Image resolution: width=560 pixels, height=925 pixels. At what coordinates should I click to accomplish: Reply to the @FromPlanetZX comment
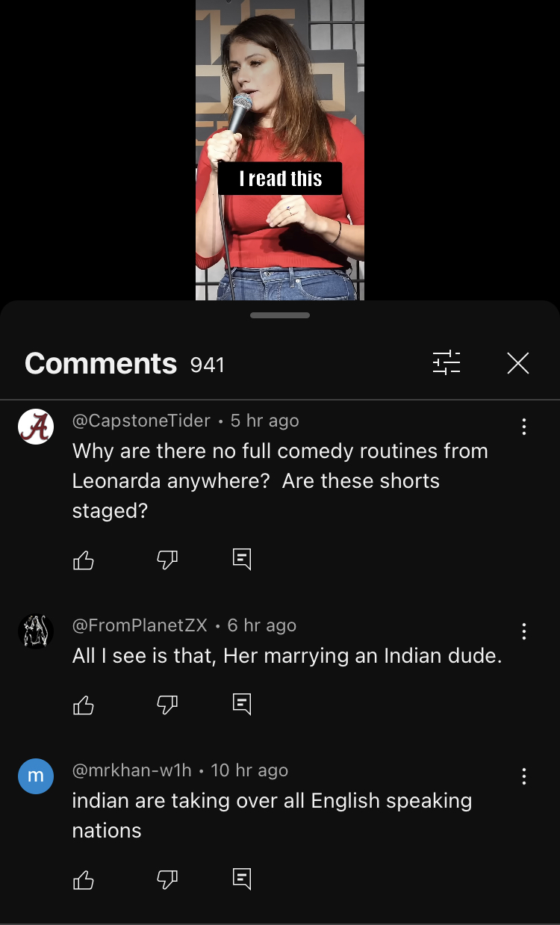[242, 705]
